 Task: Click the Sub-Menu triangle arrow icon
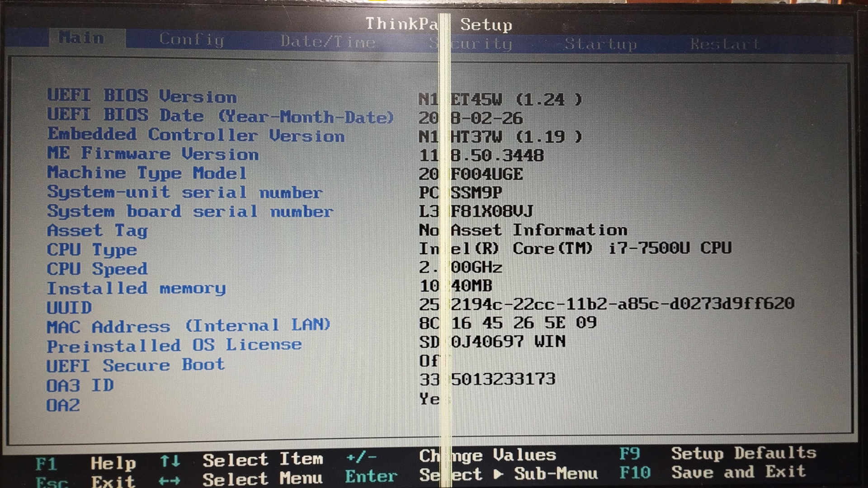point(499,474)
